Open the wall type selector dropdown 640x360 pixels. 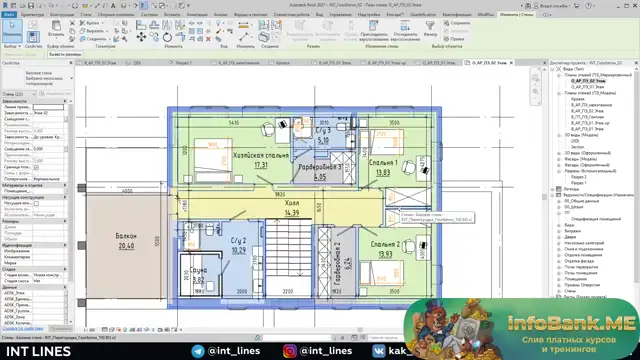point(38,78)
